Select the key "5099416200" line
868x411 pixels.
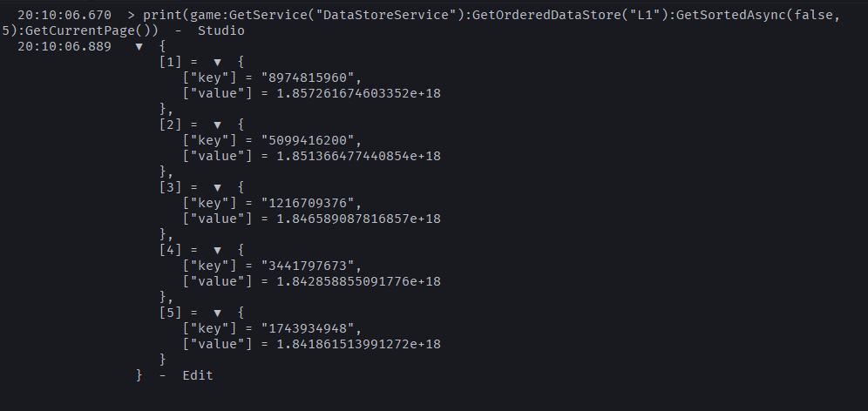(273, 140)
